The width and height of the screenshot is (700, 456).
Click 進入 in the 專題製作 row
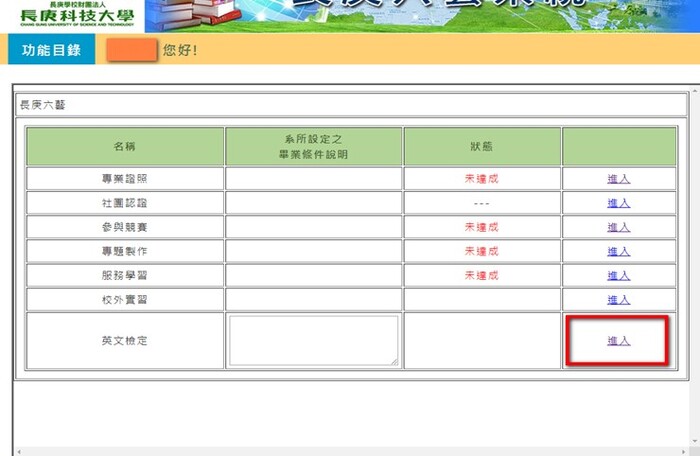618,251
